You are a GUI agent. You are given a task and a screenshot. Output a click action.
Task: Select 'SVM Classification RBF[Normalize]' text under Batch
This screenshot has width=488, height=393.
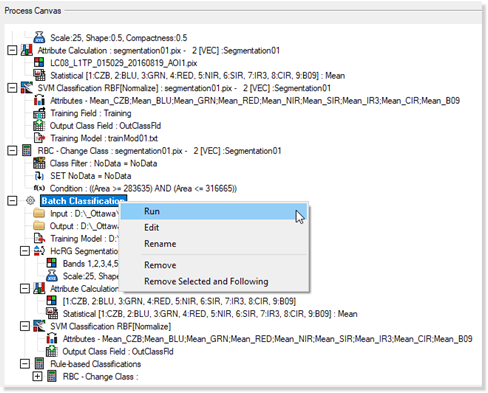coord(110,326)
